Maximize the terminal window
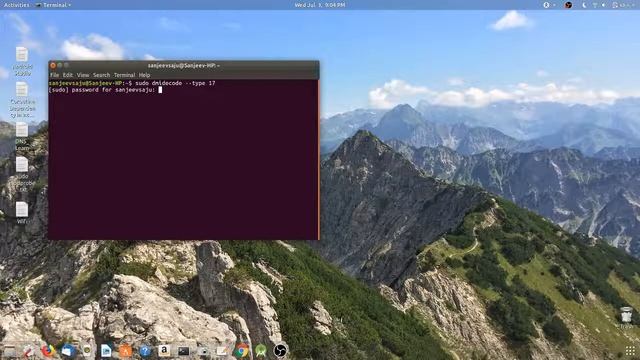Screen dimensions: 640x360 tap(66, 65)
